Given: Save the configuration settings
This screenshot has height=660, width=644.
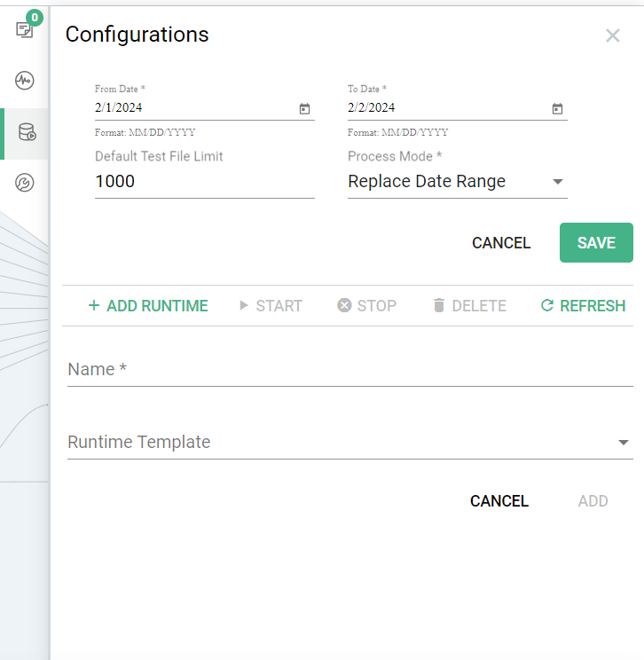Looking at the screenshot, I should coord(595,243).
